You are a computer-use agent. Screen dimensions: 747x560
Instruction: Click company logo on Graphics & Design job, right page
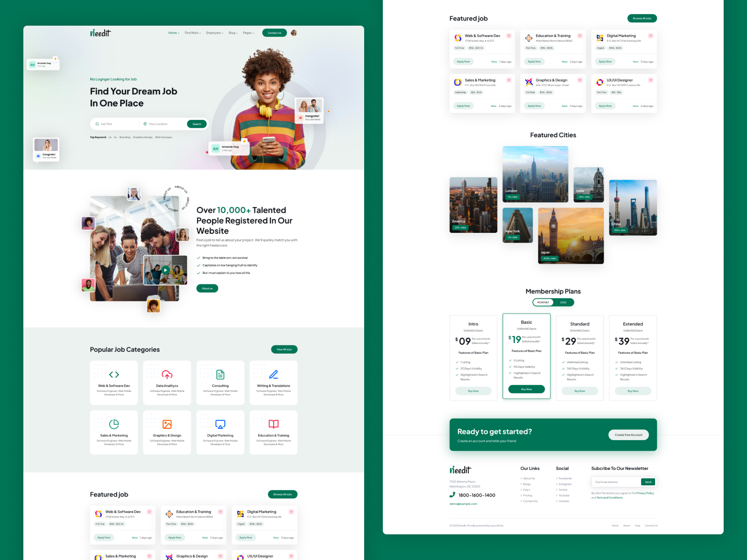529,82
